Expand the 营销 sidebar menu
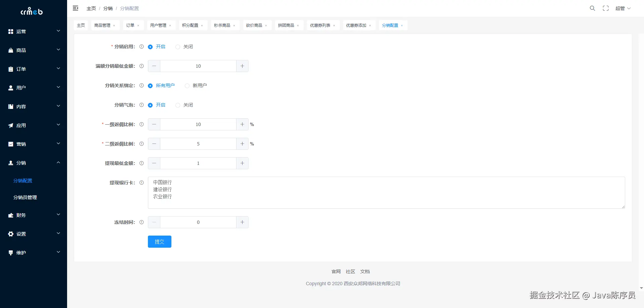The height and width of the screenshot is (308, 644). tap(34, 144)
